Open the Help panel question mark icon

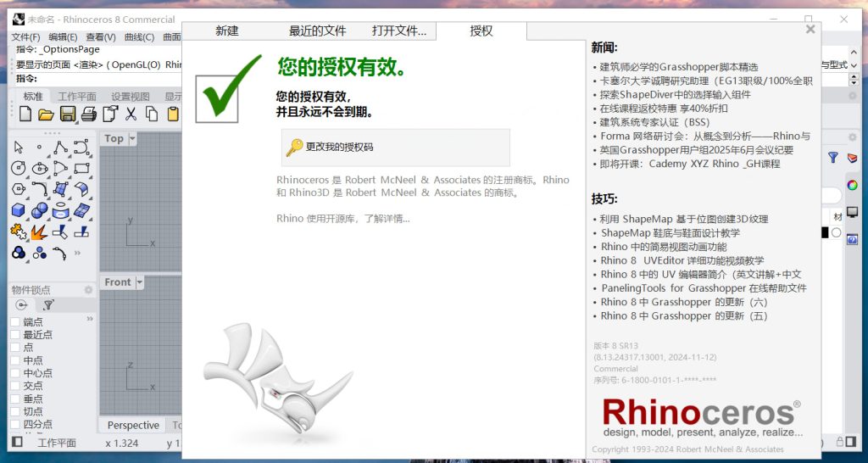[852, 239]
